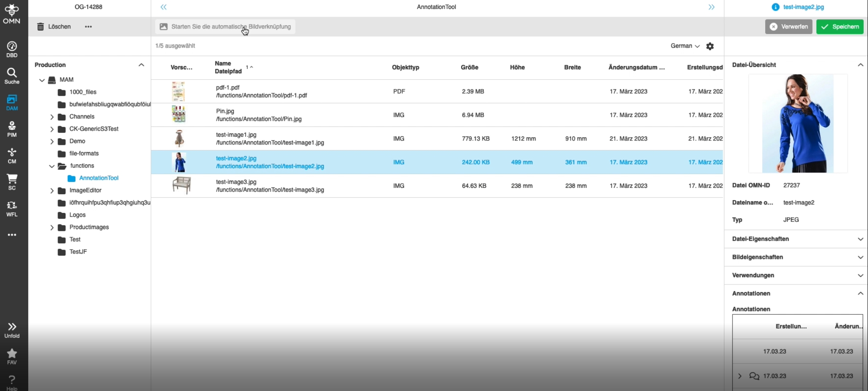
Task: Open the Suche search icon
Action: tap(12, 75)
